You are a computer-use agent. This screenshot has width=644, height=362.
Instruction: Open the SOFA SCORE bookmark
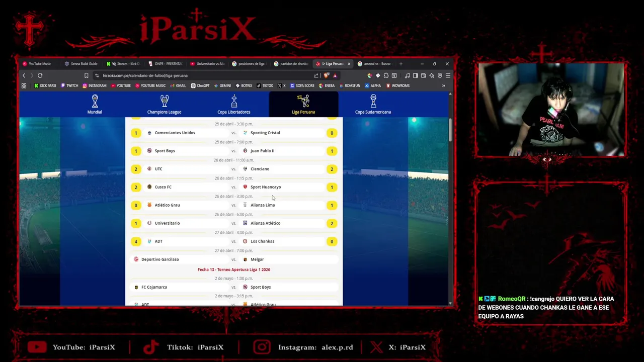click(x=302, y=85)
